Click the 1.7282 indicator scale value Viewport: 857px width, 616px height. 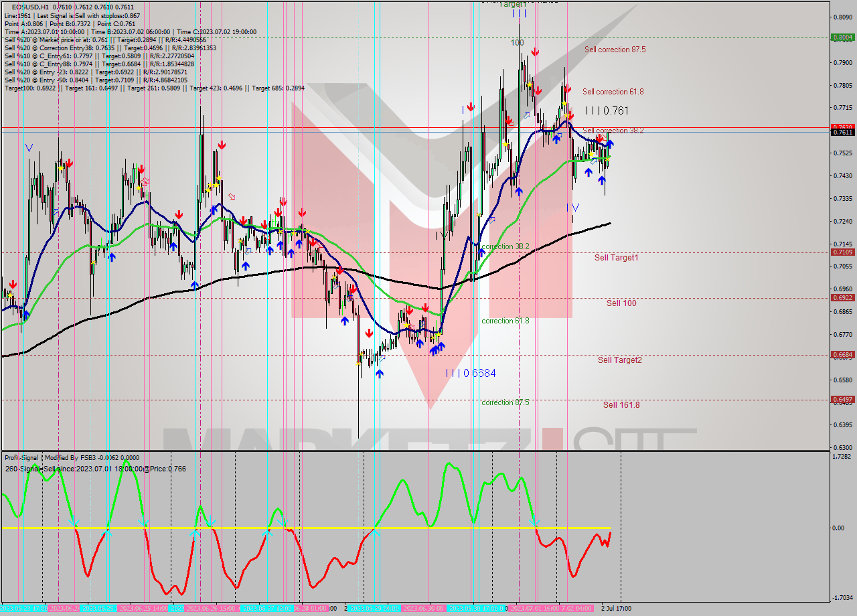pos(842,457)
